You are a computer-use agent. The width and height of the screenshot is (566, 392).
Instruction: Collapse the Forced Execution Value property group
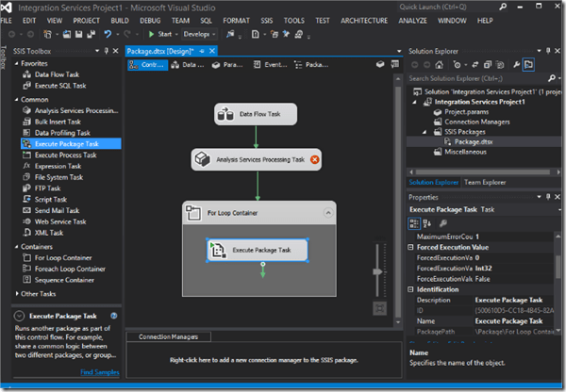click(x=410, y=247)
